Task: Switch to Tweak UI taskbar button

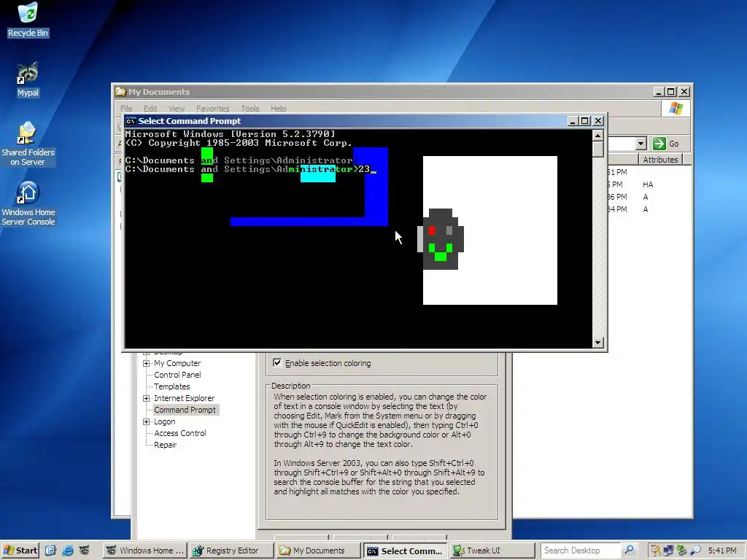Action: pos(492,551)
